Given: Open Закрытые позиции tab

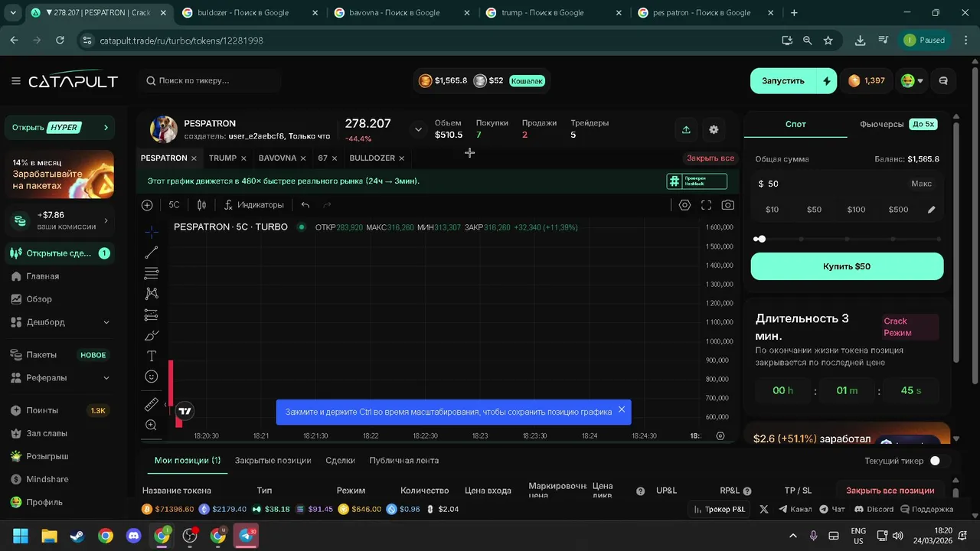Looking at the screenshot, I should point(273,461).
